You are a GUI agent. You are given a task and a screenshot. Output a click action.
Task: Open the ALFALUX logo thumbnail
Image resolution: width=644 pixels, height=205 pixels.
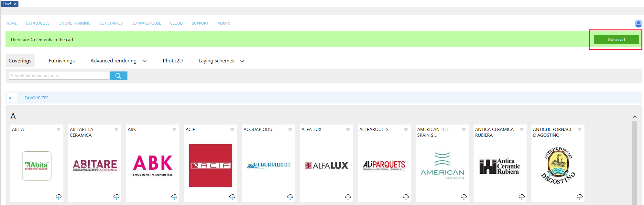point(326,166)
